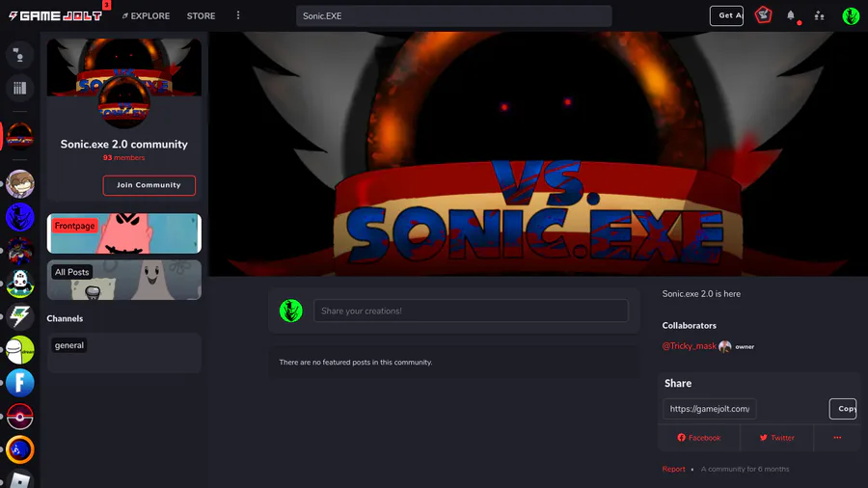Open the three-dot more menu in top bar

[238, 15]
